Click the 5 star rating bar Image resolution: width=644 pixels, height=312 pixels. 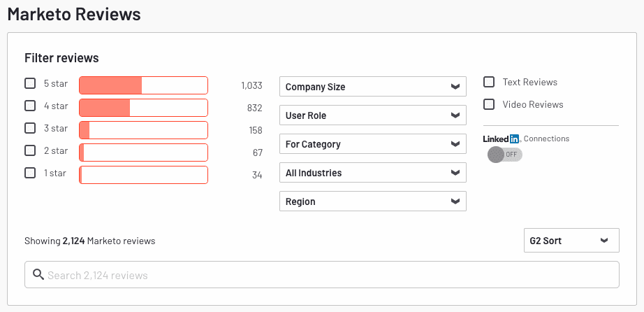coord(144,85)
